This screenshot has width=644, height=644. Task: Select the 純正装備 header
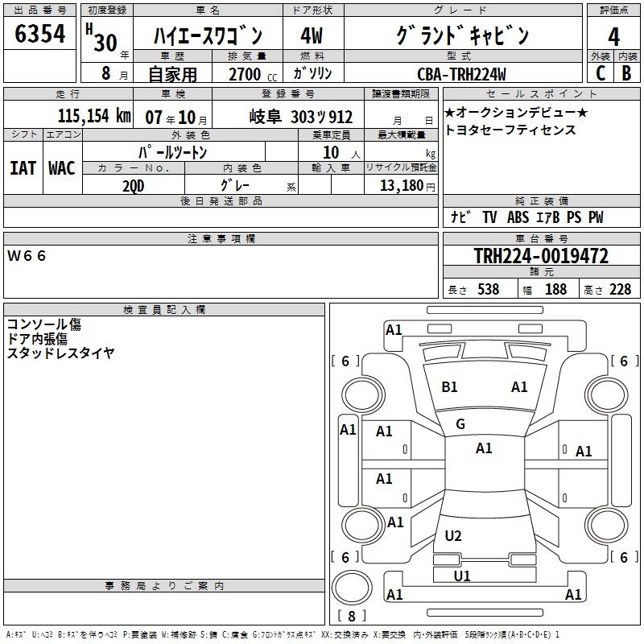click(x=541, y=200)
